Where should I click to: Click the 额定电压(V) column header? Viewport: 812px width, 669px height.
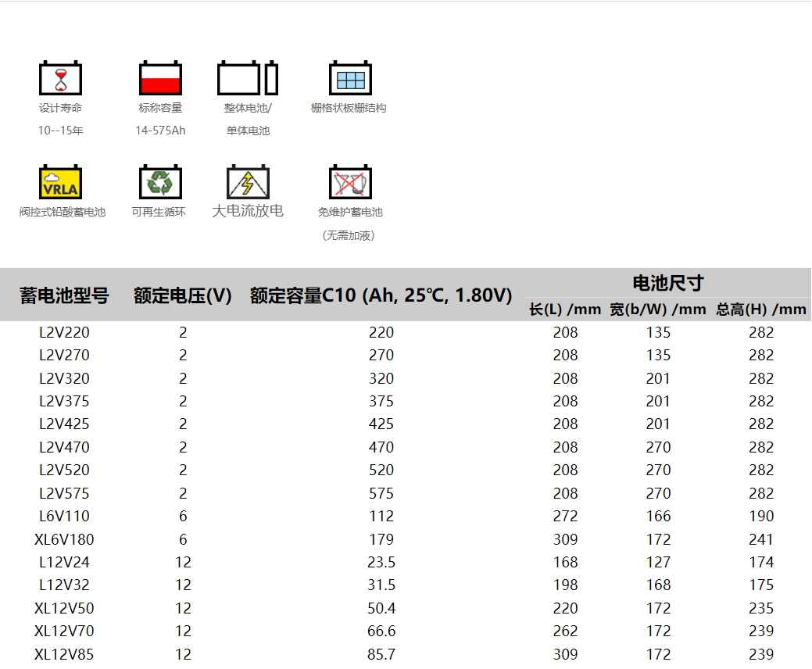(183, 295)
